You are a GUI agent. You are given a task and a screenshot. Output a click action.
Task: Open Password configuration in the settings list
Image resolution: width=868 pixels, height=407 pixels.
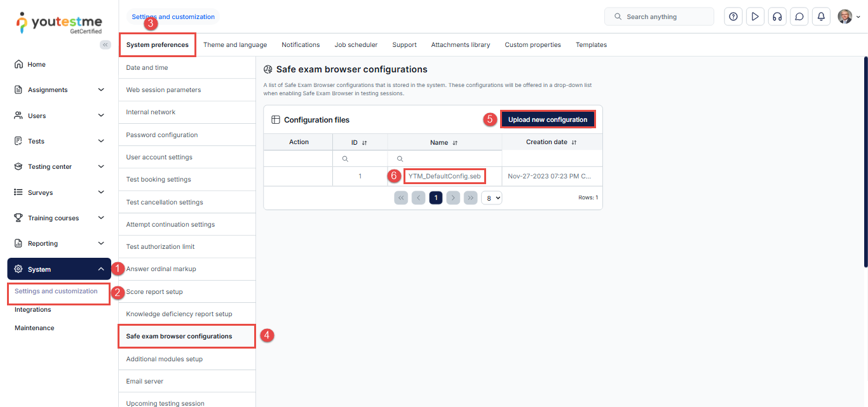point(162,135)
